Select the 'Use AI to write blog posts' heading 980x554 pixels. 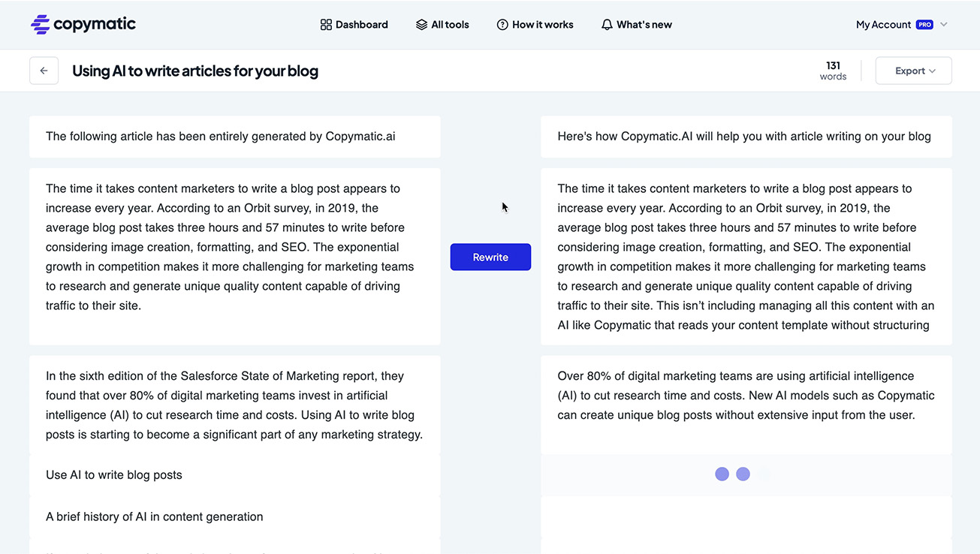click(x=113, y=474)
